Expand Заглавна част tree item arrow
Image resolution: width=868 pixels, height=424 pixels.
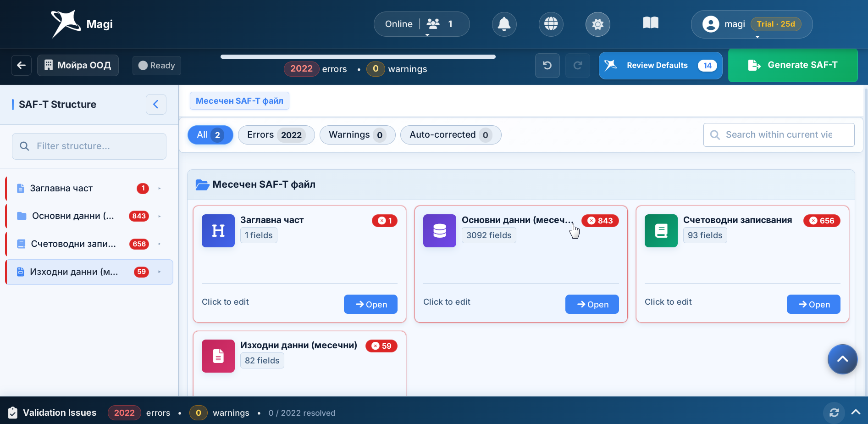tap(160, 188)
